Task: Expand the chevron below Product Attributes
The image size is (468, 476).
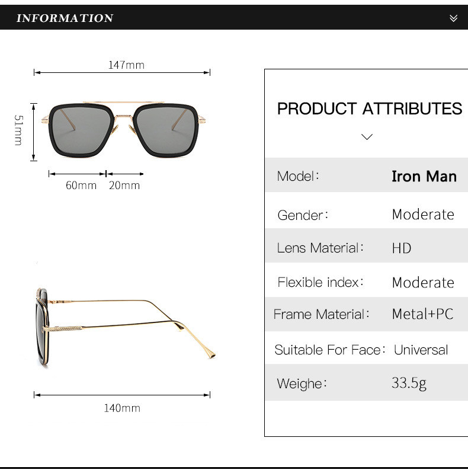Action: pyautogui.click(x=367, y=137)
